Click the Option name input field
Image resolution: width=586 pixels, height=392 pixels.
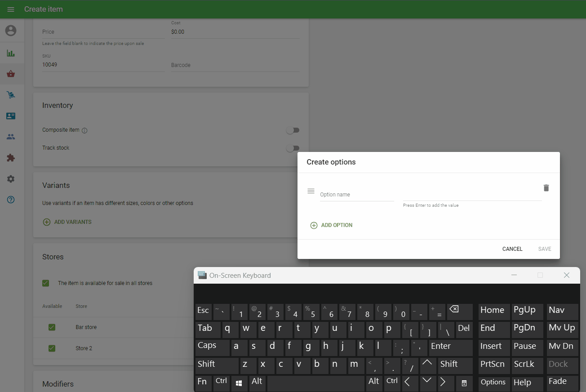[x=356, y=195]
